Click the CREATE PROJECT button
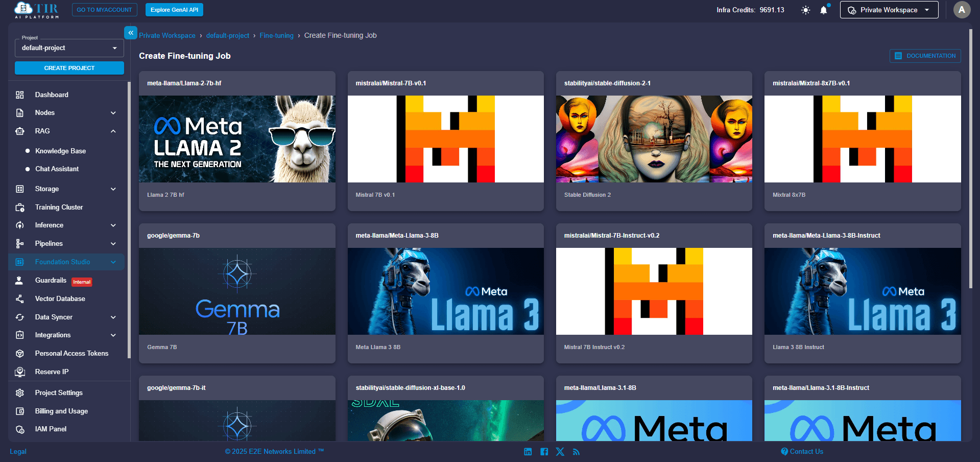Viewport: 980px width, 462px height. [x=69, y=68]
